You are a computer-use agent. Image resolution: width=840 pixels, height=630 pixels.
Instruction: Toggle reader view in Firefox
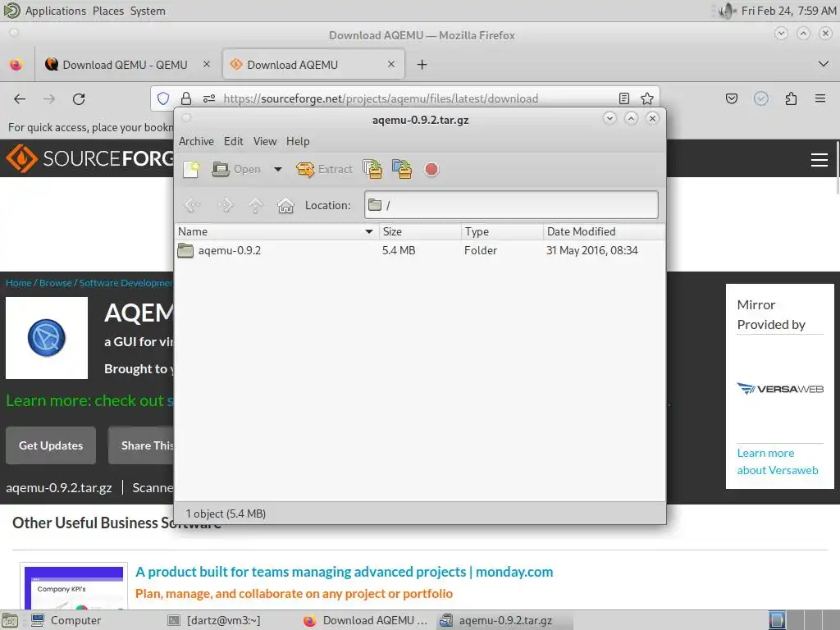624,98
